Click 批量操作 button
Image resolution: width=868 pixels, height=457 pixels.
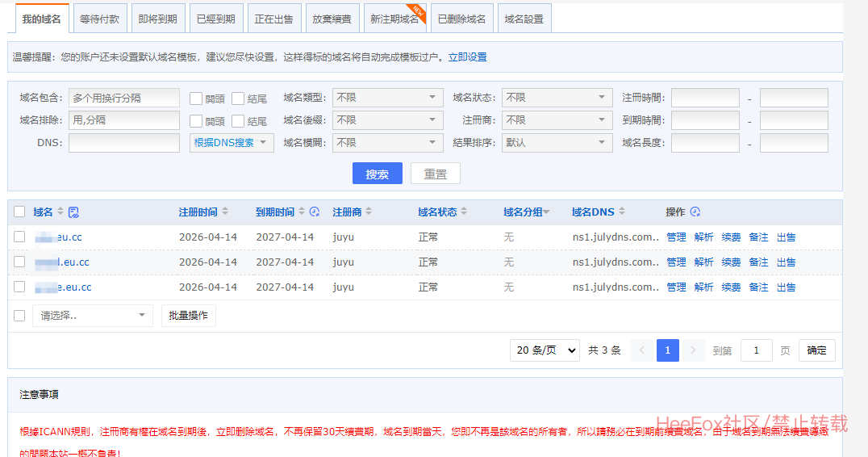coord(188,316)
